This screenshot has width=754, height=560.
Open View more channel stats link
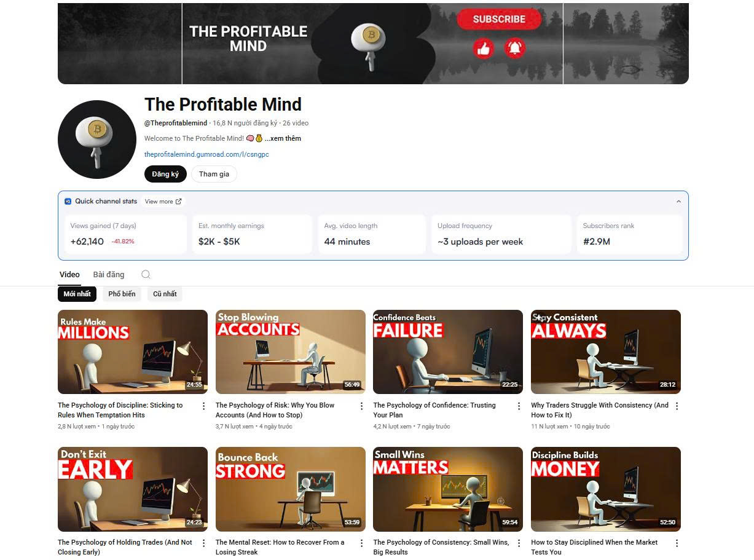(x=163, y=202)
